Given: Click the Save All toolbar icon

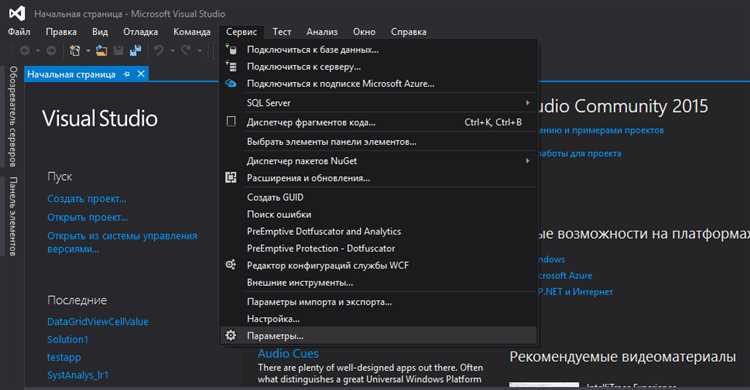Looking at the screenshot, I should [136, 50].
